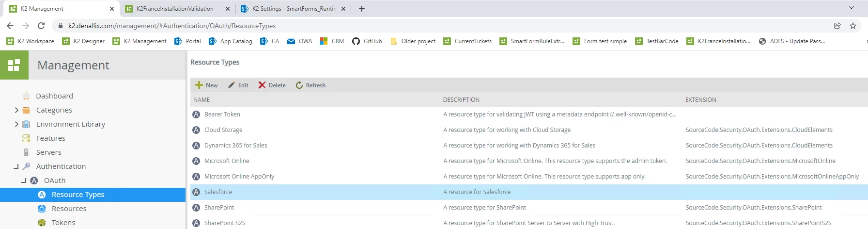Close the K2 Management tab
The image size is (868, 229).
(x=112, y=9)
